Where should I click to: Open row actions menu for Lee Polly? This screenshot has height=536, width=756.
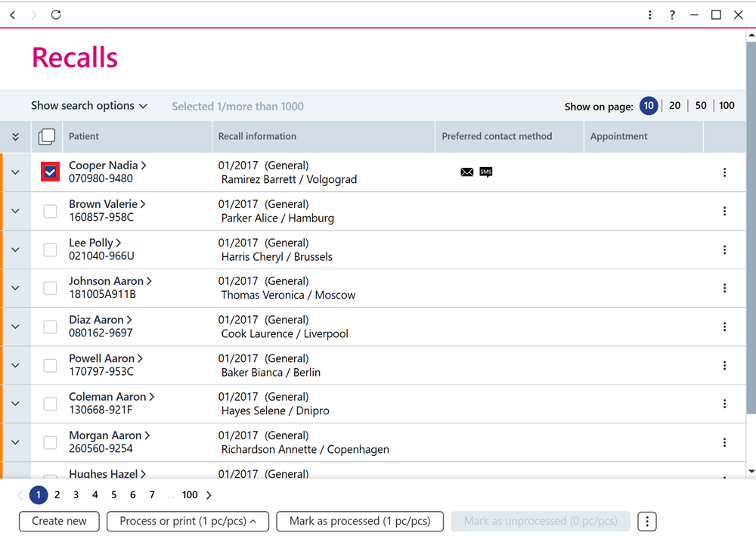[x=724, y=249]
